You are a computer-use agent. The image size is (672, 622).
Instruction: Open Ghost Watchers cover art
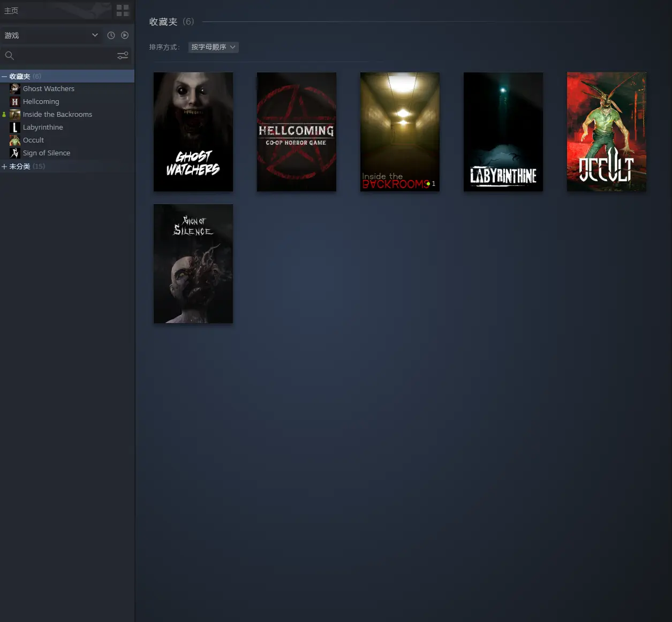coord(193,132)
